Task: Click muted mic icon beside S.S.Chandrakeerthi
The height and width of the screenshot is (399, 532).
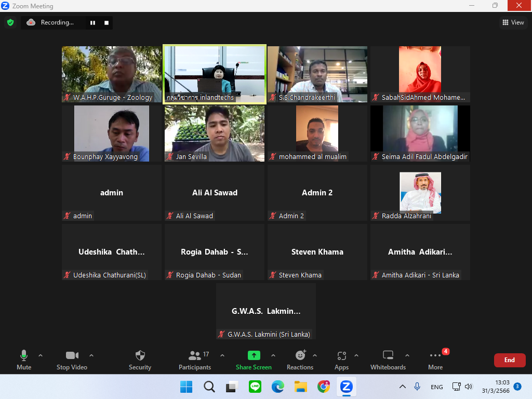Action: coord(273,97)
